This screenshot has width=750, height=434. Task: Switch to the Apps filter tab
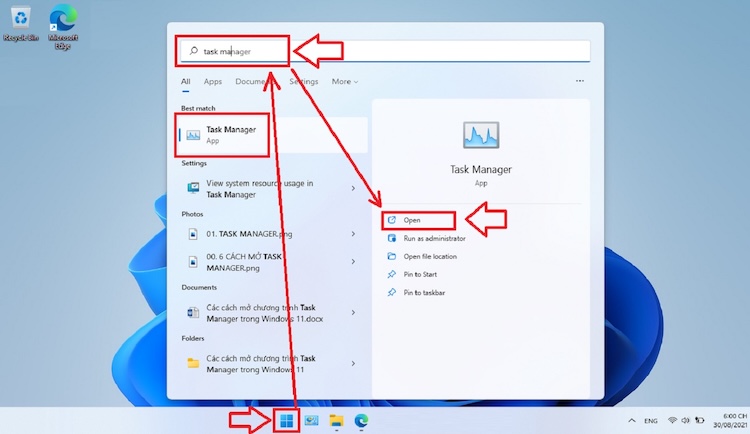point(213,82)
